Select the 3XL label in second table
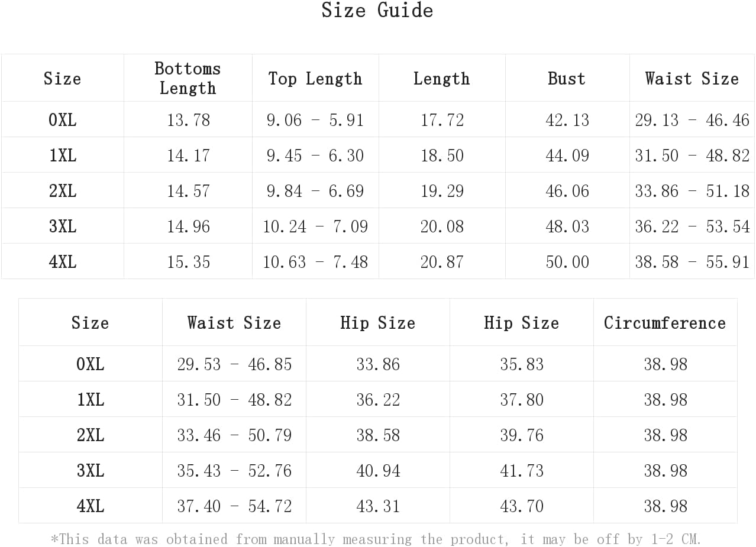The image size is (756, 547). 90,471
